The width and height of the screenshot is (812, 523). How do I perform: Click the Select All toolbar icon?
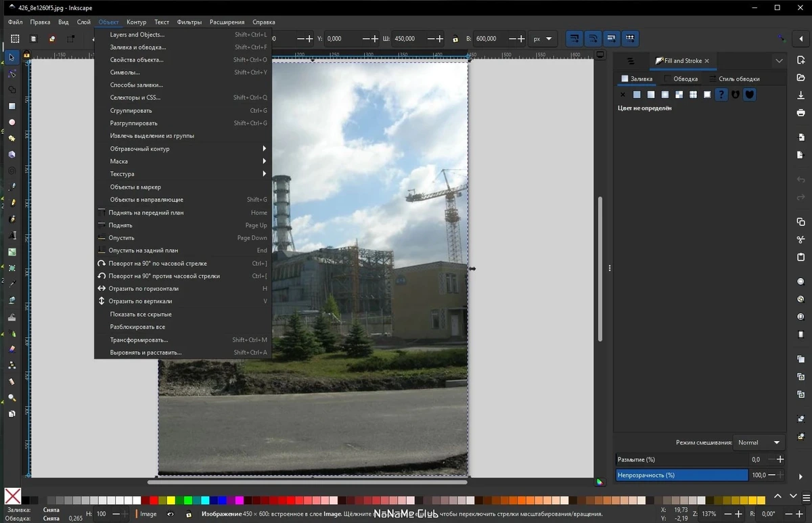(15, 39)
